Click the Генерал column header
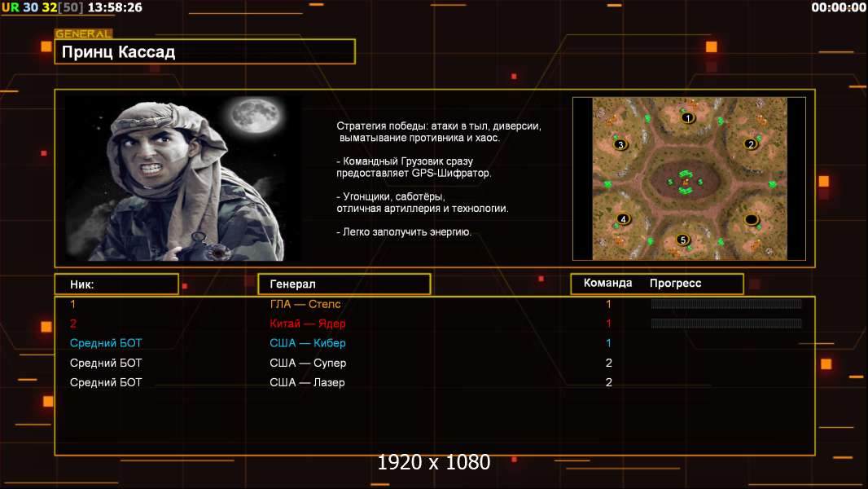This screenshot has height=489, width=868. tap(344, 284)
